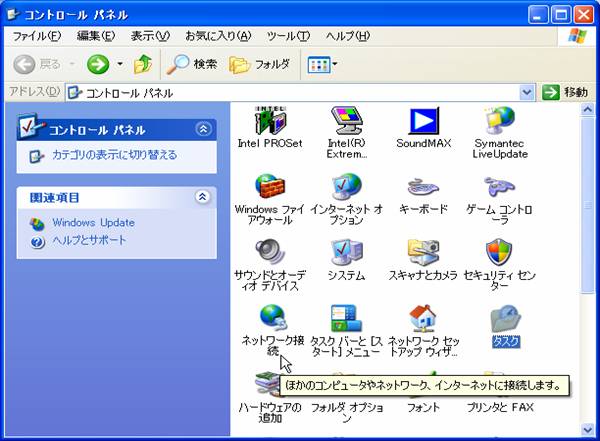Screen dimensions: 600x441
Task: Collapse the 関連項目 sidebar section
Action: [x=202, y=197]
